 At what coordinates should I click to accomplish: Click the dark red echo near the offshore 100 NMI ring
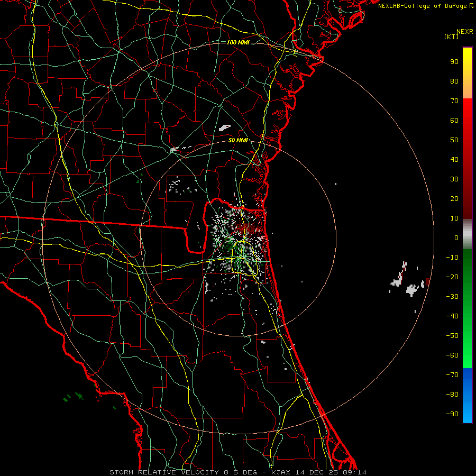click(x=428, y=281)
